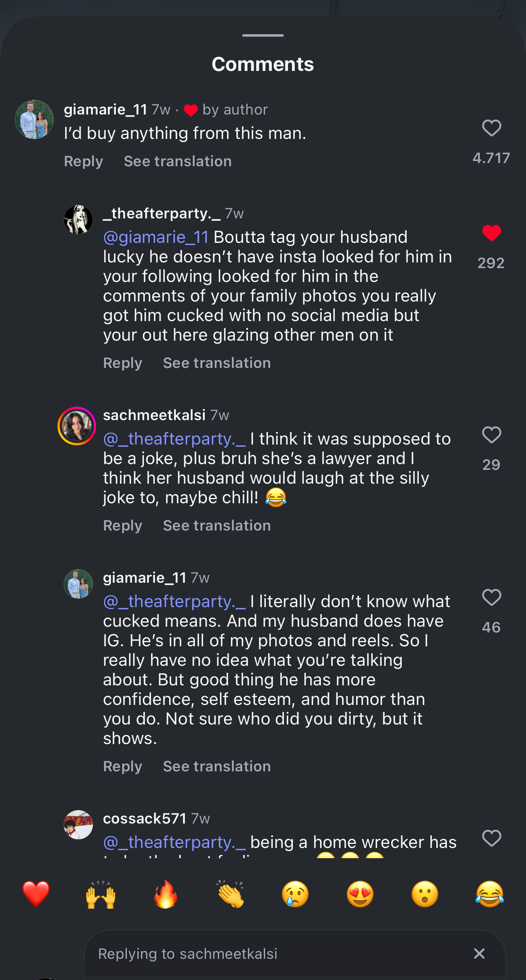Viewport: 526px width, 980px height.
Task: Insert the heart-eyes emoji
Action: coord(360,894)
